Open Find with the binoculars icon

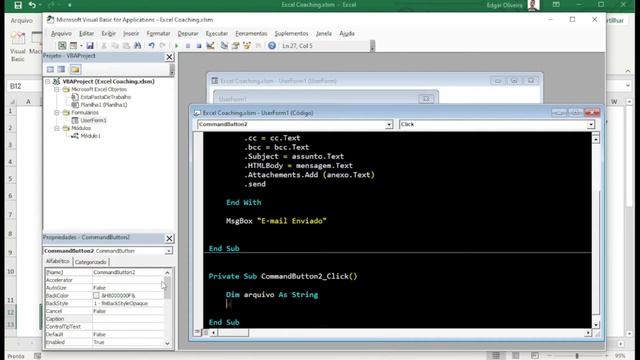click(x=138, y=46)
